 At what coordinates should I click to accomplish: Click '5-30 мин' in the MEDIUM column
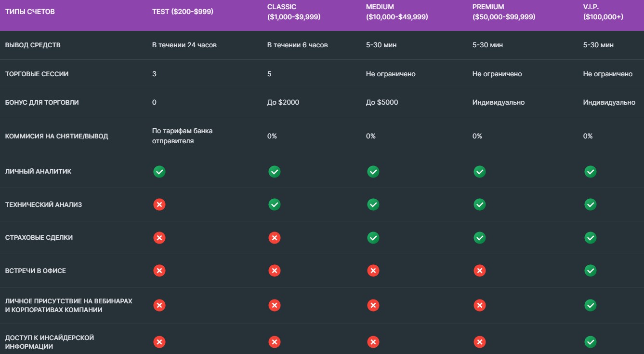(x=381, y=45)
